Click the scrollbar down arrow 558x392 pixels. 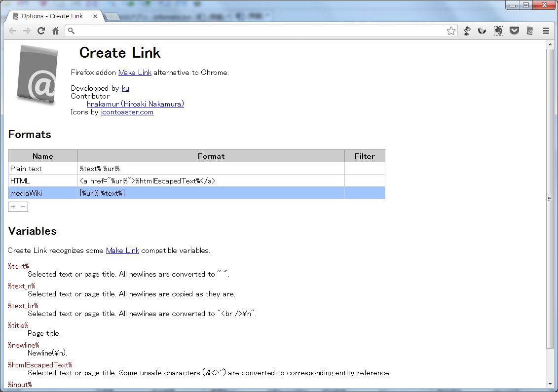click(x=550, y=384)
